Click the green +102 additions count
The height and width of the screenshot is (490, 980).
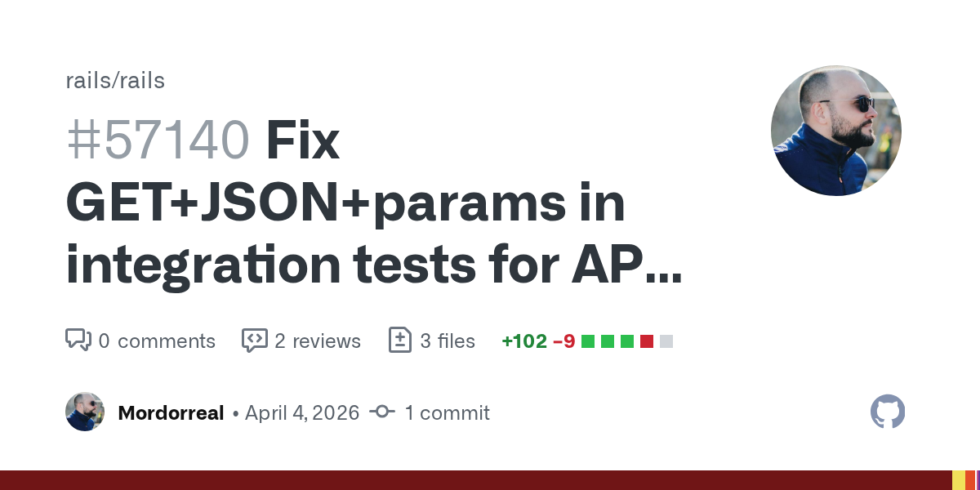coord(524,341)
